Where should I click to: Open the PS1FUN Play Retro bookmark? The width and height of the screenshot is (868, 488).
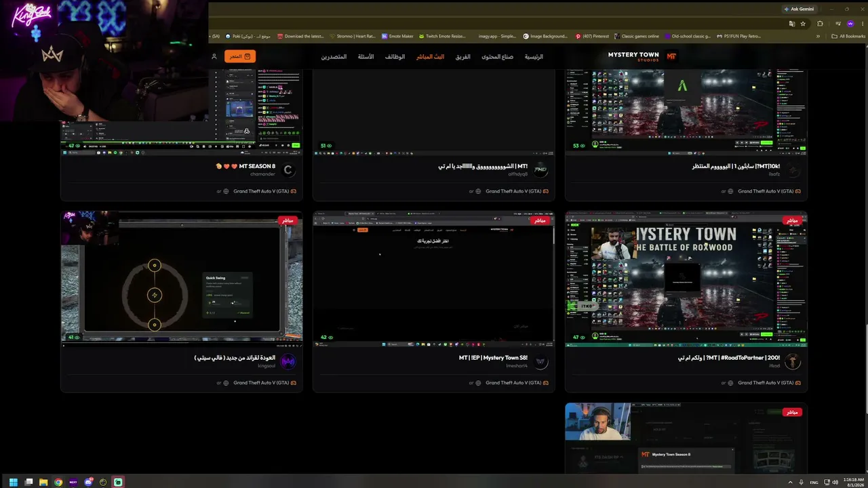[x=738, y=36]
